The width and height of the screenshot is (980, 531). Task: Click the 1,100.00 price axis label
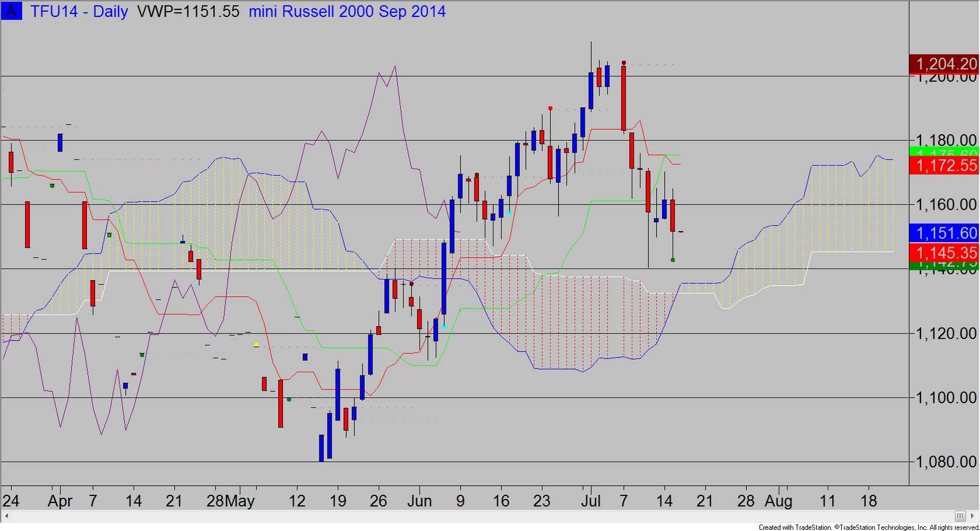946,398
